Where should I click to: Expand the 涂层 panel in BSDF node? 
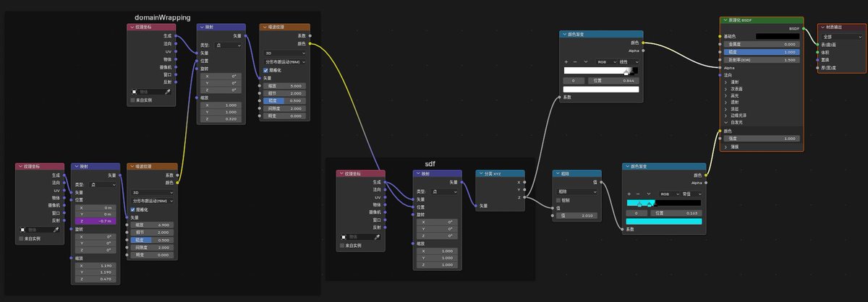[726, 108]
